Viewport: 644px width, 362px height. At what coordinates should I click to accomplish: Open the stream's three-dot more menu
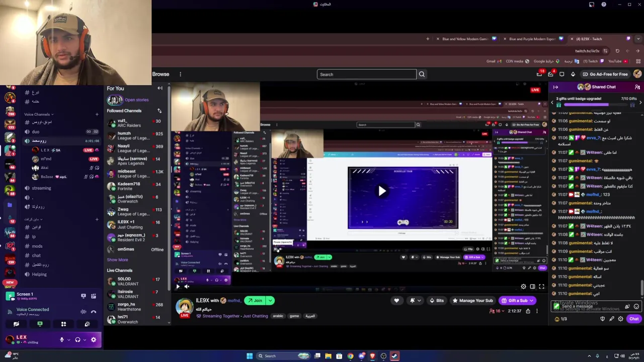(537, 311)
